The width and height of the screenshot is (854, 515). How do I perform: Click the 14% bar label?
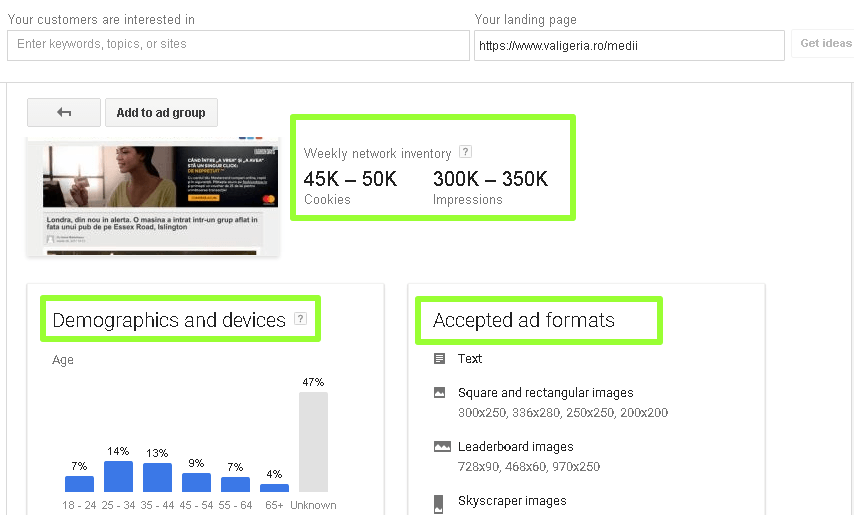118,451
